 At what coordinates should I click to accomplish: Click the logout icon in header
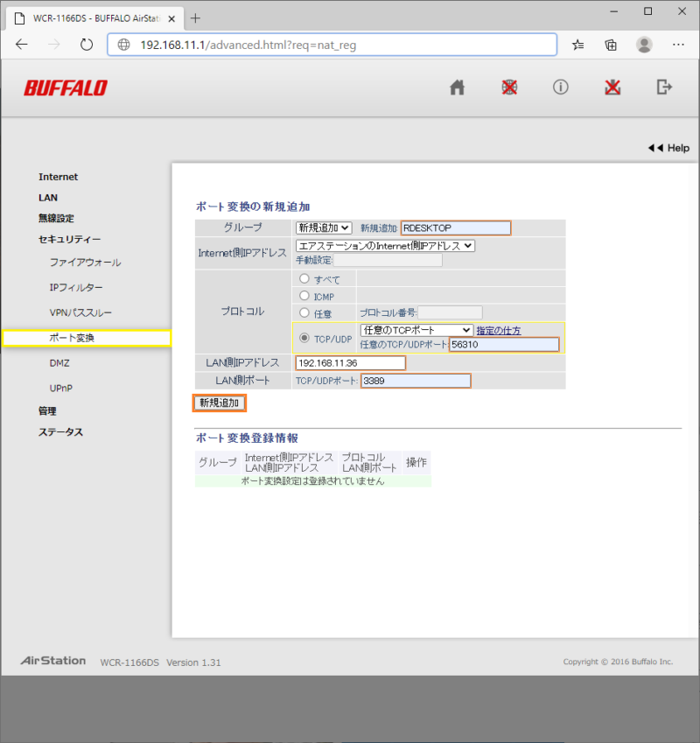pyautogui.click(x=664, y=88)
